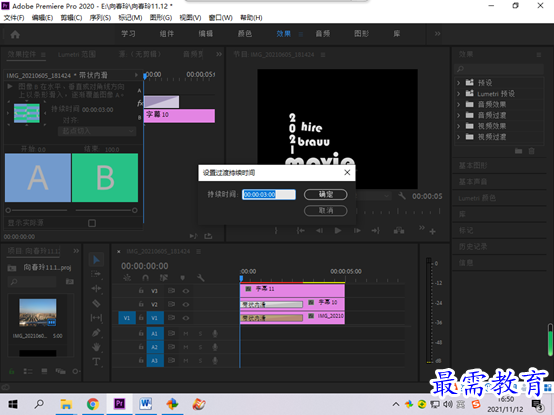Toggle sync lock on A1 track
This screenshot has height=415, width=554.
(x=171, y=333)
